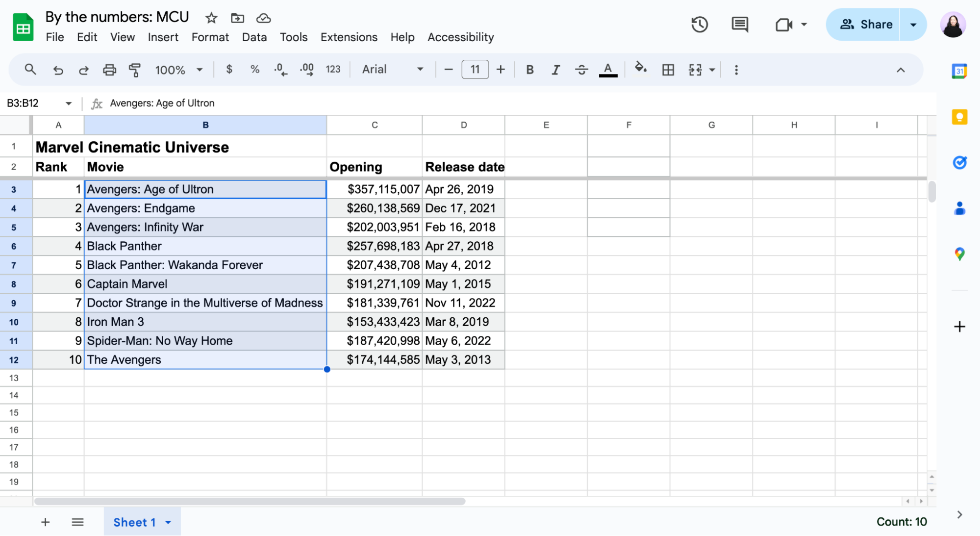Select the paint format roller icon
This screenshot has width=980, height=536.
[x=135, y=70]
